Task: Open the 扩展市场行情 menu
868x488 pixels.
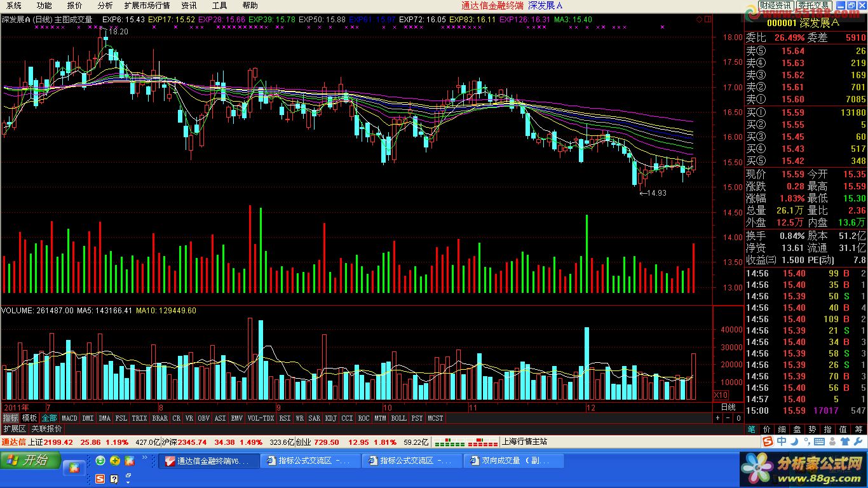Action: click(x=147, y=5)
